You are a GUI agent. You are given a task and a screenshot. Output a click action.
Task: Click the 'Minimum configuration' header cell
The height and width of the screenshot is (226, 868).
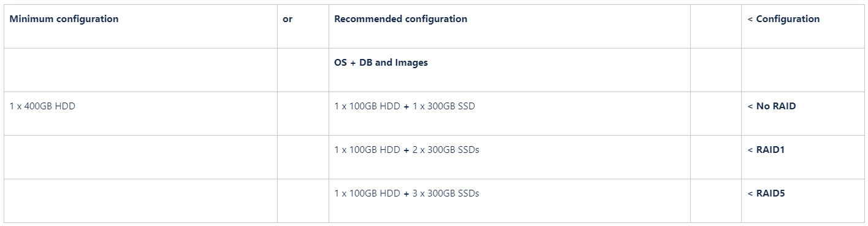[140, 26]
